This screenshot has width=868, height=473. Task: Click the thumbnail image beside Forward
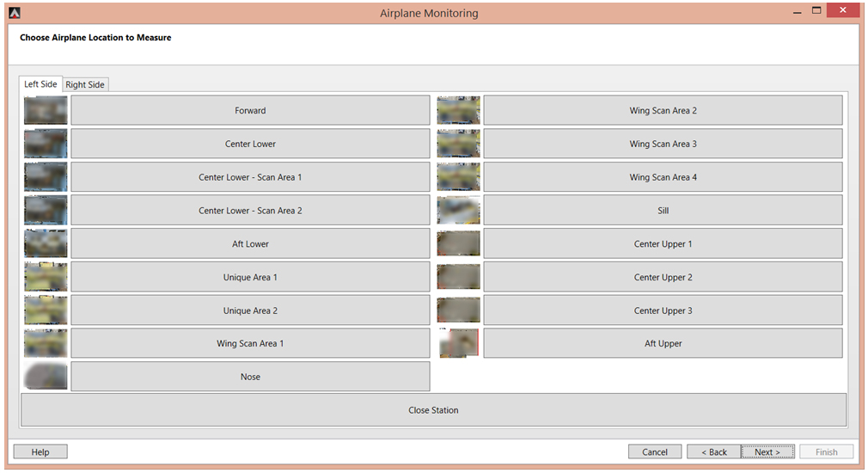click(46, 110)
